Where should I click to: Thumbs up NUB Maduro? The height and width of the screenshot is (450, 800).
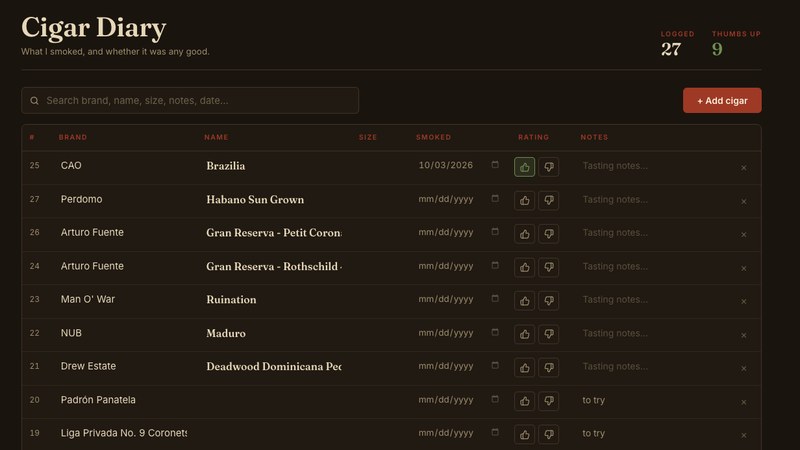[x=524, y=334]
